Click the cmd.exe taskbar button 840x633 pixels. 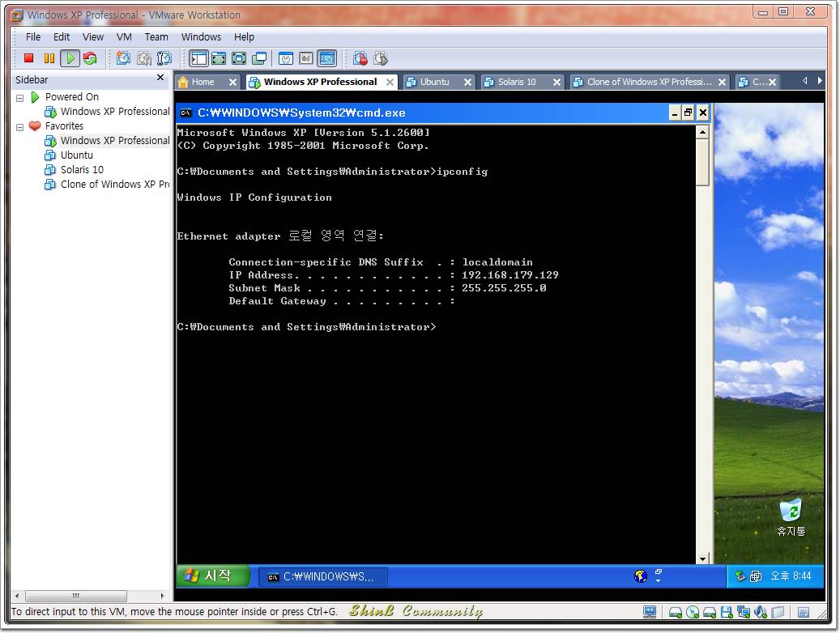click(x=323, y=577)
